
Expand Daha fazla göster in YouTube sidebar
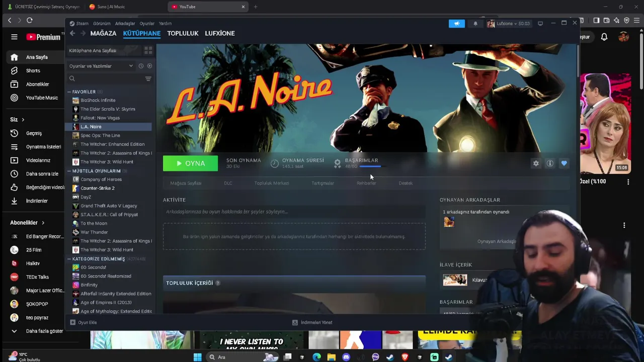tap(38, 331)
